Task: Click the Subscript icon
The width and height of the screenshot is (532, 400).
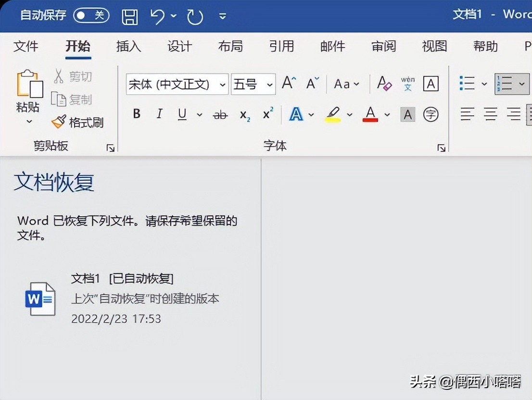Action: click(245, 114)
